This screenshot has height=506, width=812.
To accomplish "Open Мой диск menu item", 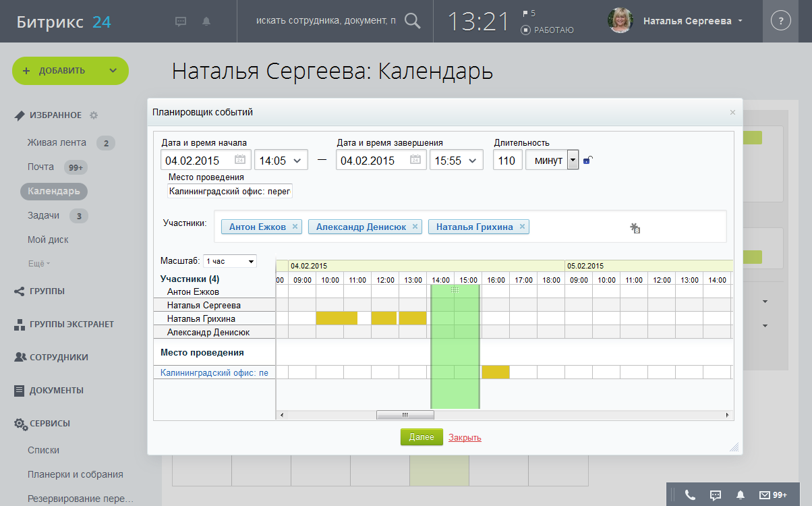I will [x=48, y=240].
